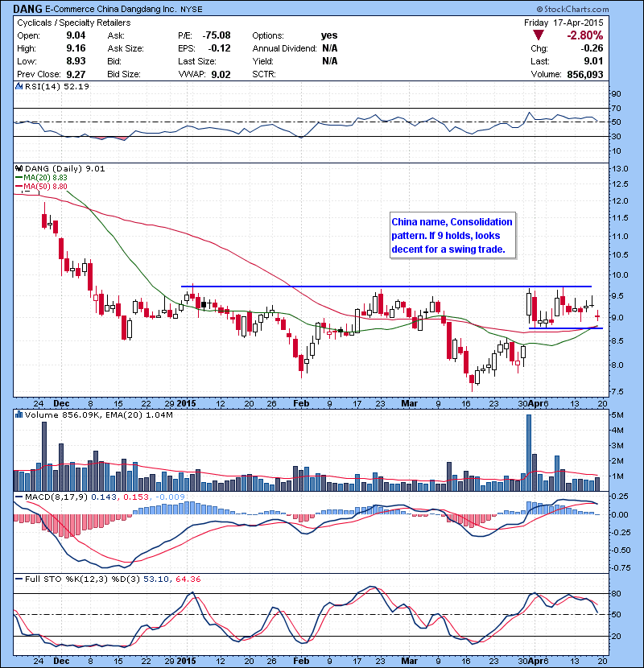
Task: Click the RSI axis label 70
Action: click(616, 108)
